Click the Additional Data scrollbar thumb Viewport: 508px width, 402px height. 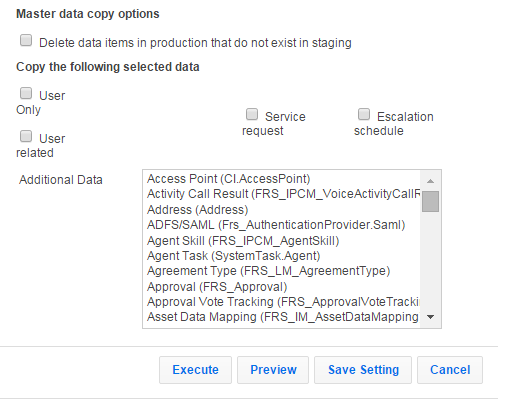430,201
